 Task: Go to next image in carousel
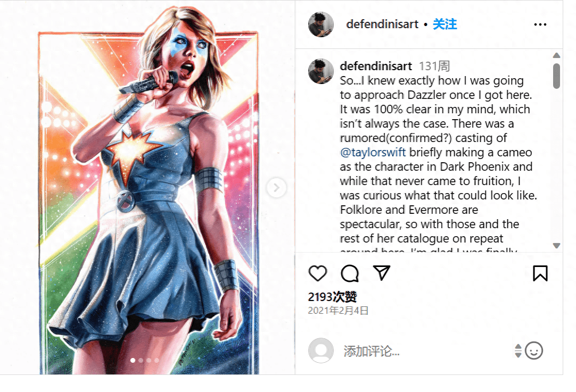276,188
